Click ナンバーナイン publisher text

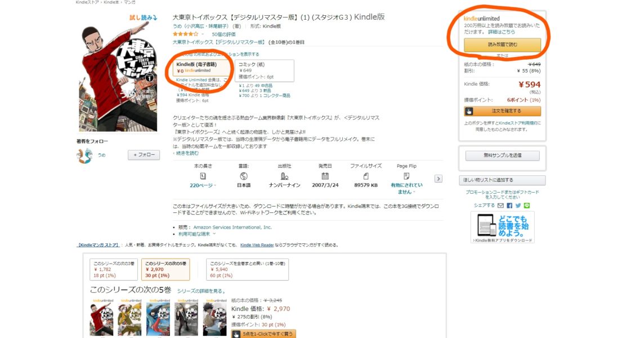point(285,185)
